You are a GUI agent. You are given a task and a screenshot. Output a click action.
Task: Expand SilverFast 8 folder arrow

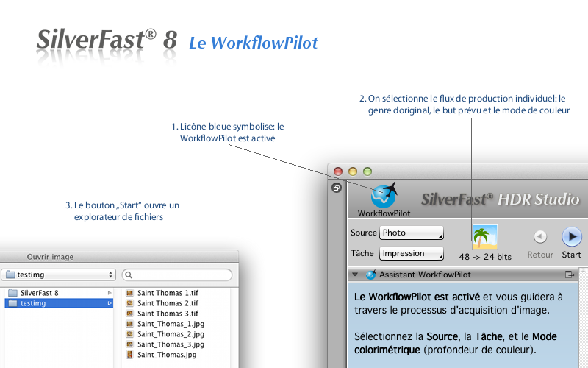(110, 293)
